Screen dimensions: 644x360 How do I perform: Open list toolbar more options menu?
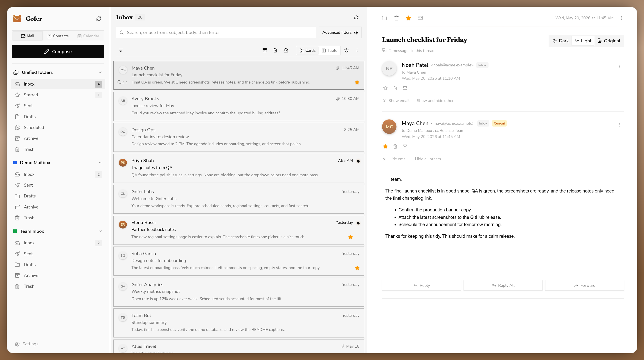[357, 50]
